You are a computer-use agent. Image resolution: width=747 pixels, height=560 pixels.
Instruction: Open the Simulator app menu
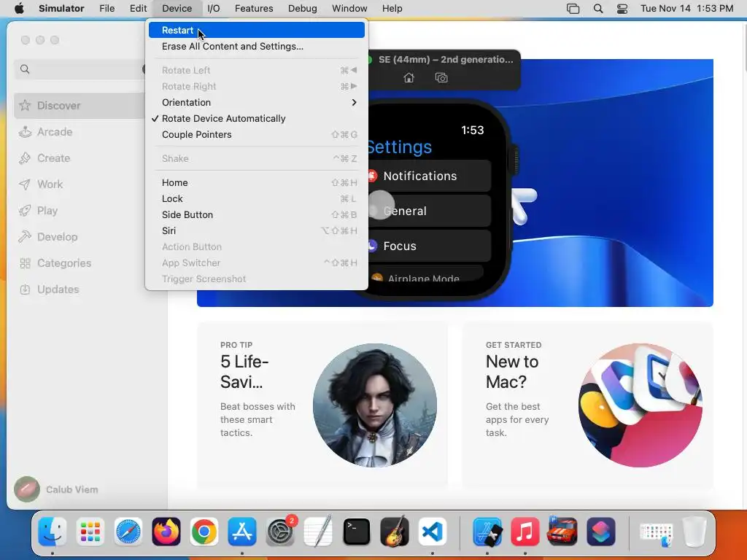pos(61,9)
